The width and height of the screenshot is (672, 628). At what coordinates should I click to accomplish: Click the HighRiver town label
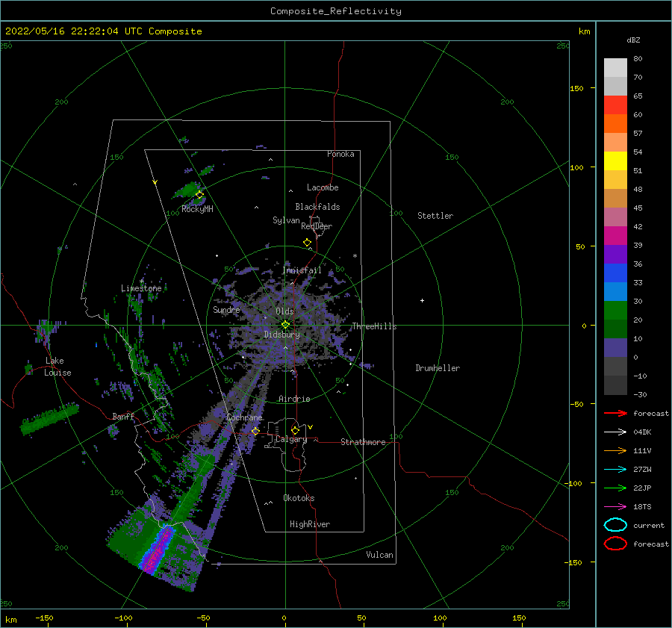(310, 524)
